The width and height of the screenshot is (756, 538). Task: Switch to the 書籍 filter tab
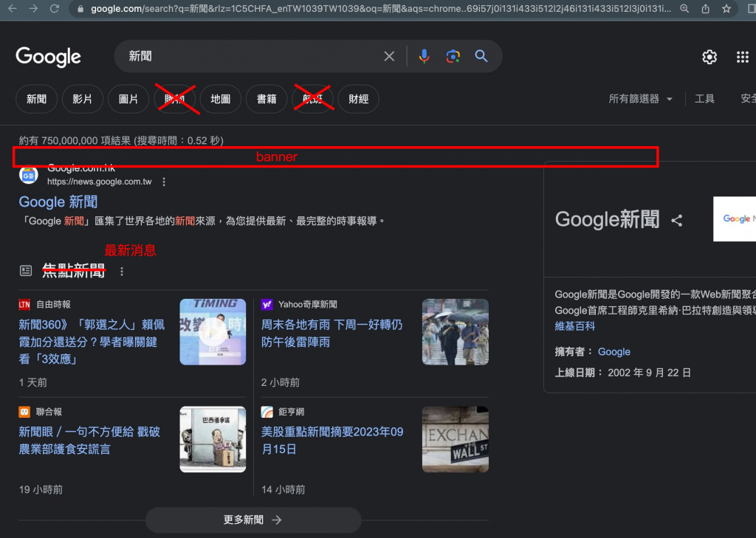pyautogui.click(x=266, y=99)
